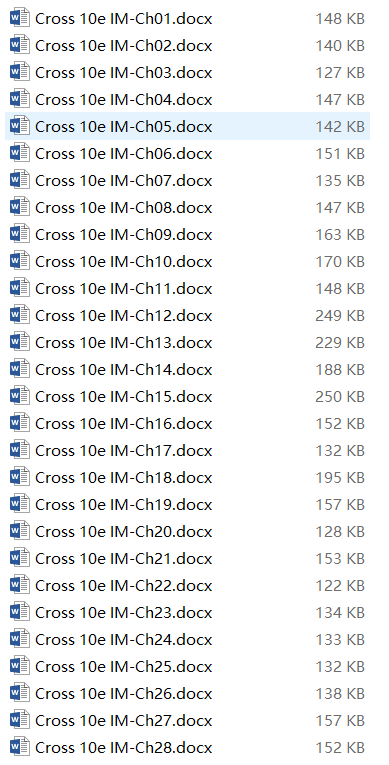Screen dimensions: 389x765
Task: Click the 170 KB size value for Ch10
Action: (x=340, y=262)
